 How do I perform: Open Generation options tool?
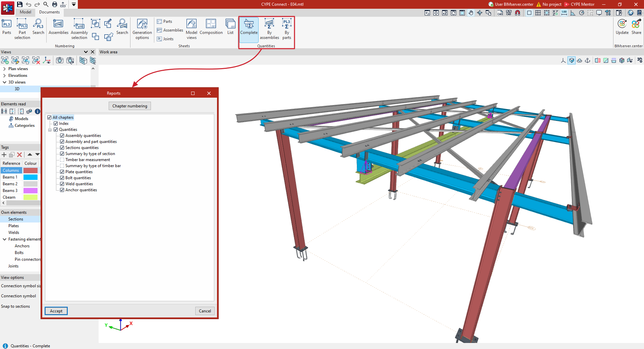pos(142,29)
